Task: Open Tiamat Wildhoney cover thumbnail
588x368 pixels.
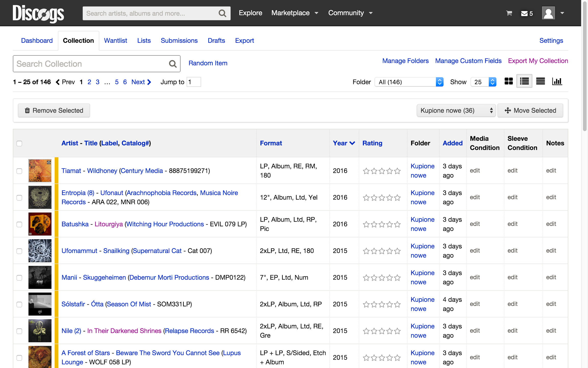Action: click(40, 170)
